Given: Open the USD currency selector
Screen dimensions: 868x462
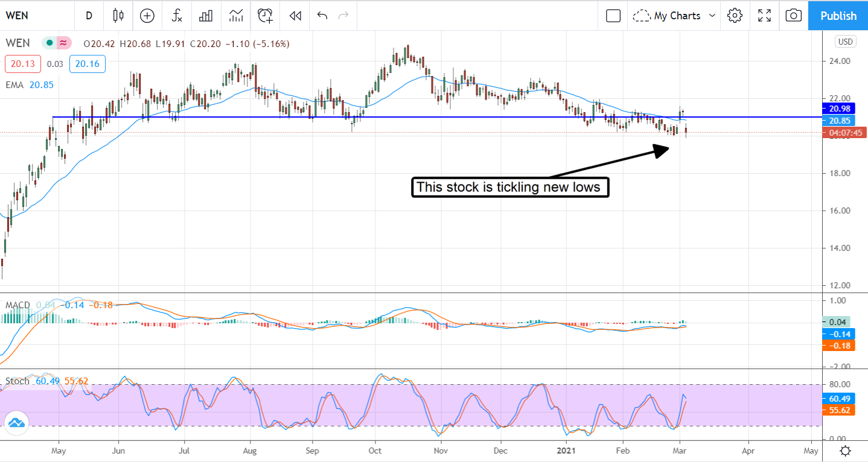Looking at the screenshot, I should [845, 42].
